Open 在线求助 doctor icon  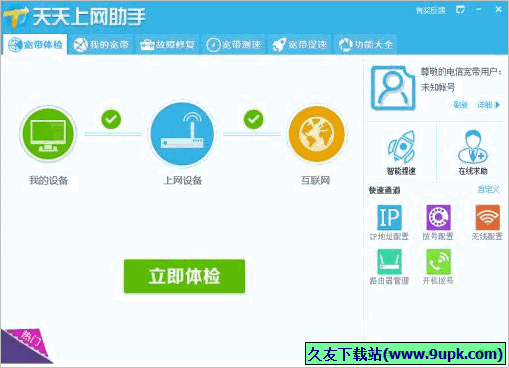tap(473, 147)
